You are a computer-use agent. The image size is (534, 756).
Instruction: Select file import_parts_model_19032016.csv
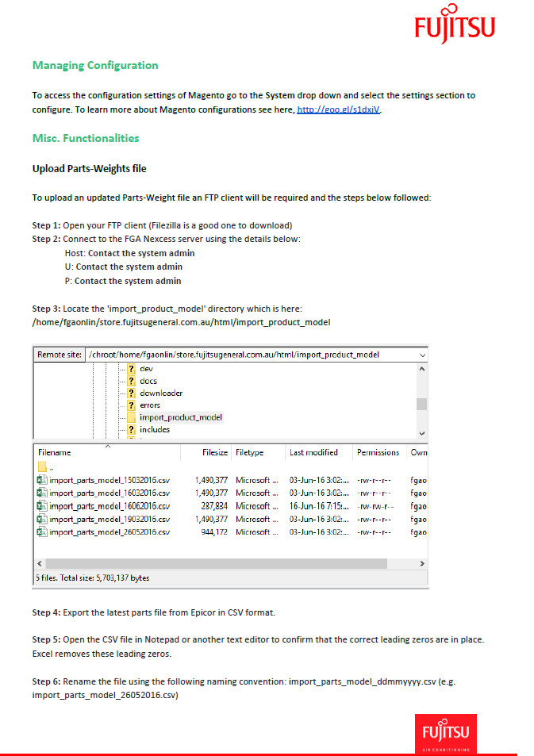109,520
